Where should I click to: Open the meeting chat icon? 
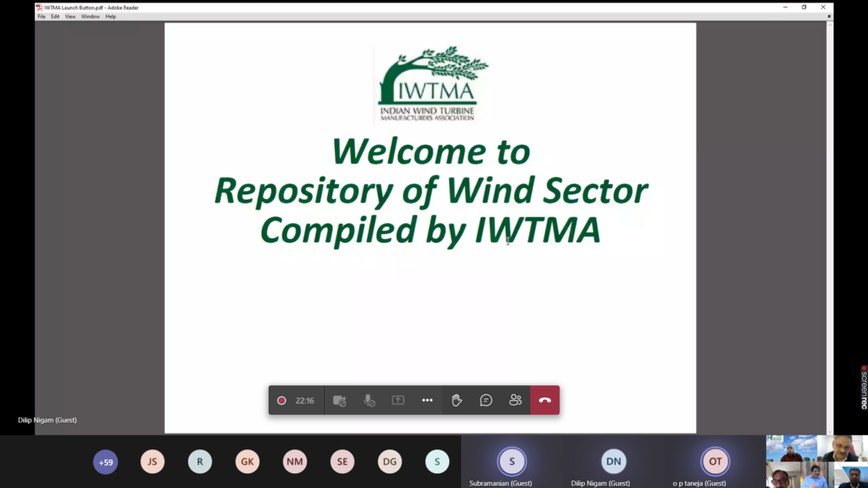486,401
